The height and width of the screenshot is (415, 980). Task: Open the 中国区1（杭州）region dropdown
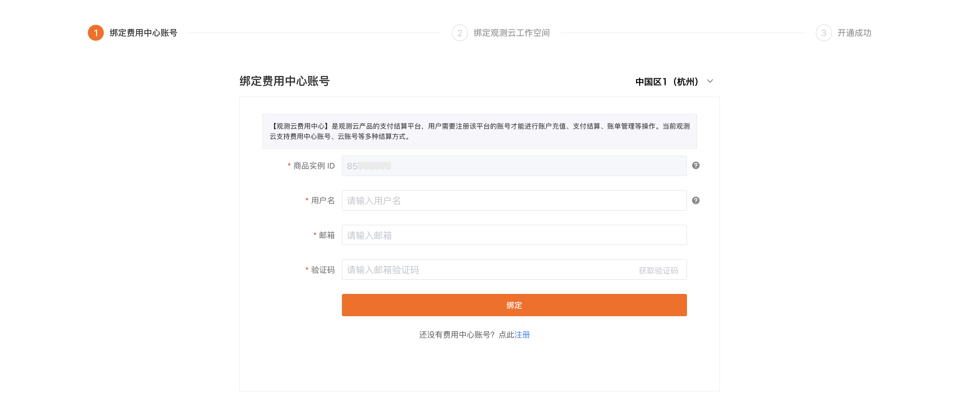point(674,81)
